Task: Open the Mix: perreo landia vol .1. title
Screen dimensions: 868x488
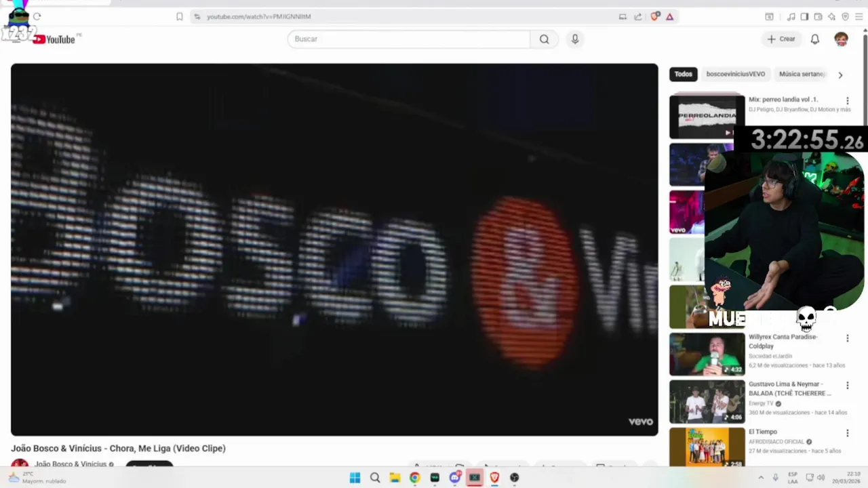Action: click(x=783, y=100)
